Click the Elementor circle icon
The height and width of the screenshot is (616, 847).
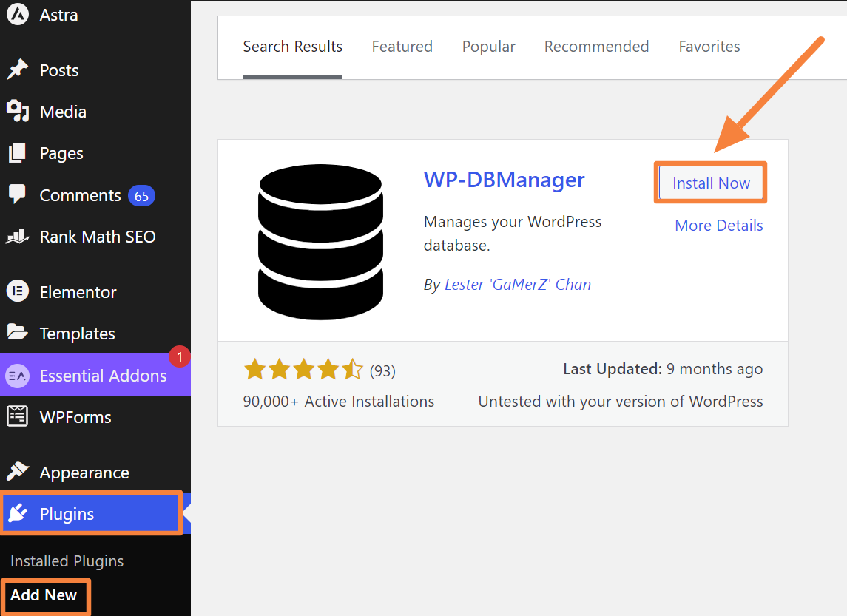(17, 291)
